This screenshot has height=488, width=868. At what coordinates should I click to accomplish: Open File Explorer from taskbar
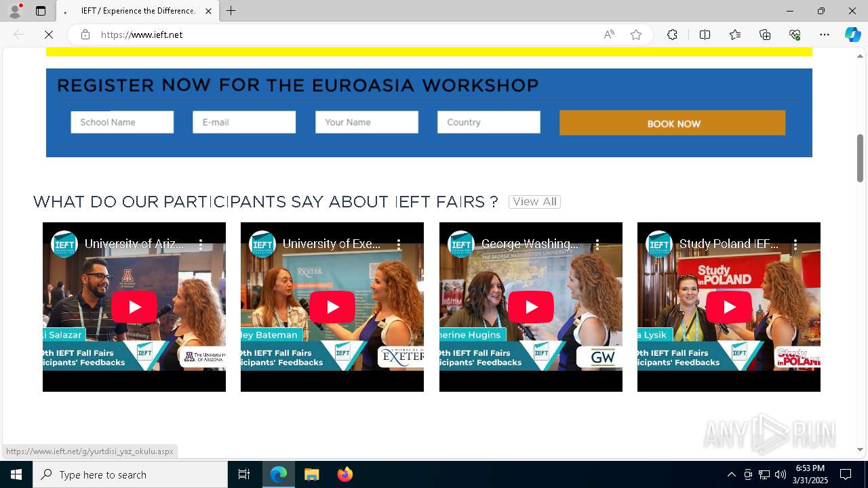click(311, 474)
